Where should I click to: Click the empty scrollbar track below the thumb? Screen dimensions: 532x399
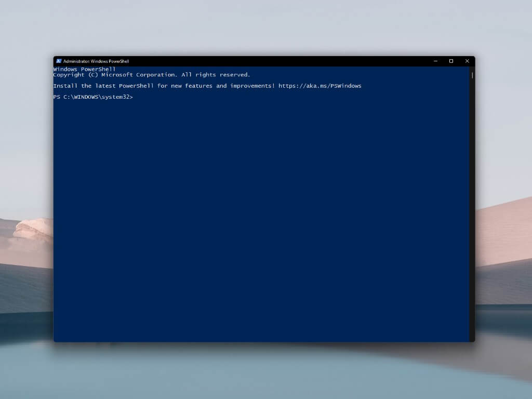(x=472, y=208)
